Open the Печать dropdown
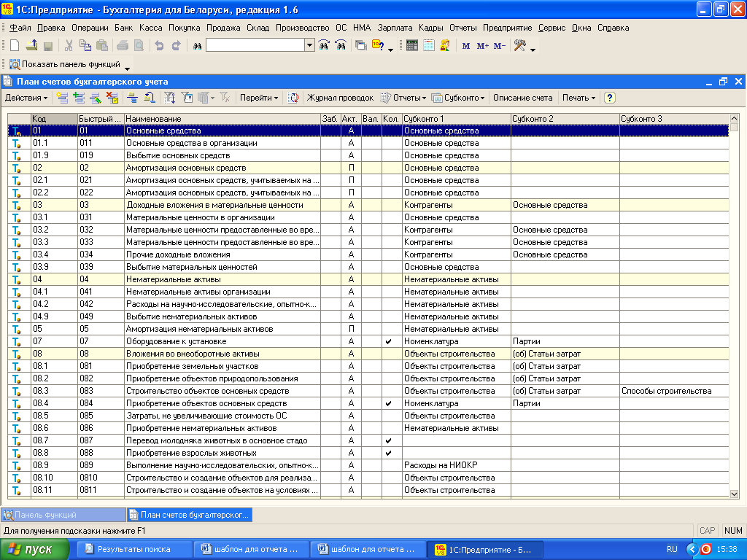 (x=578, y=98)
